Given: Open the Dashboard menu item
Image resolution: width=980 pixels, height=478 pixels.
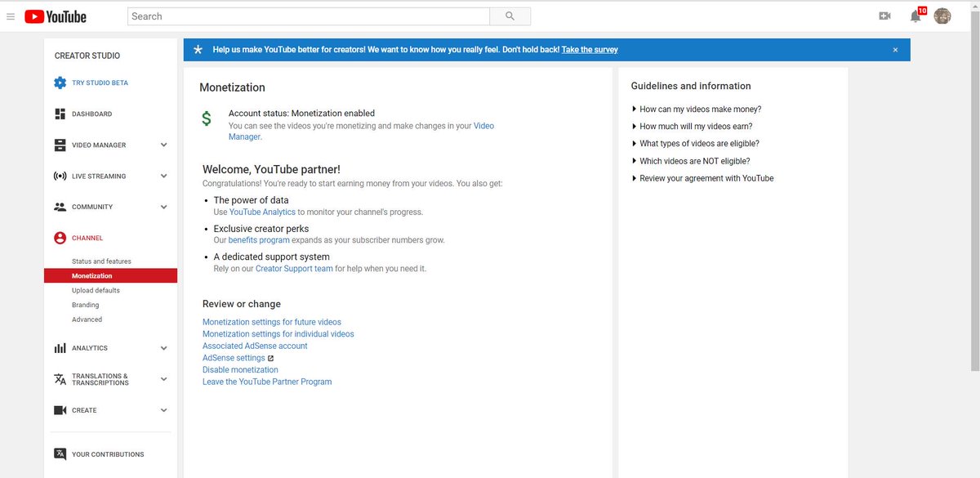Looking at the screenshot, I should (91, 114).
